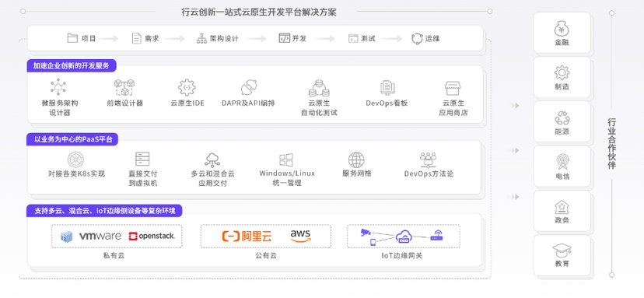The image size is (644, 298).
Task: Click the 公有云 label
Action: (266, 256)
